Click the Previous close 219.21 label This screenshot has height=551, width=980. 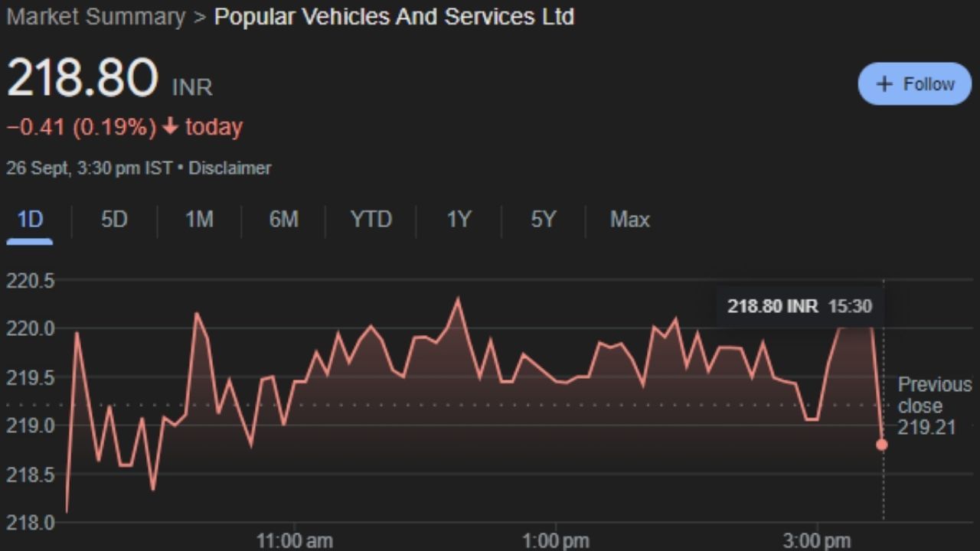935,406
